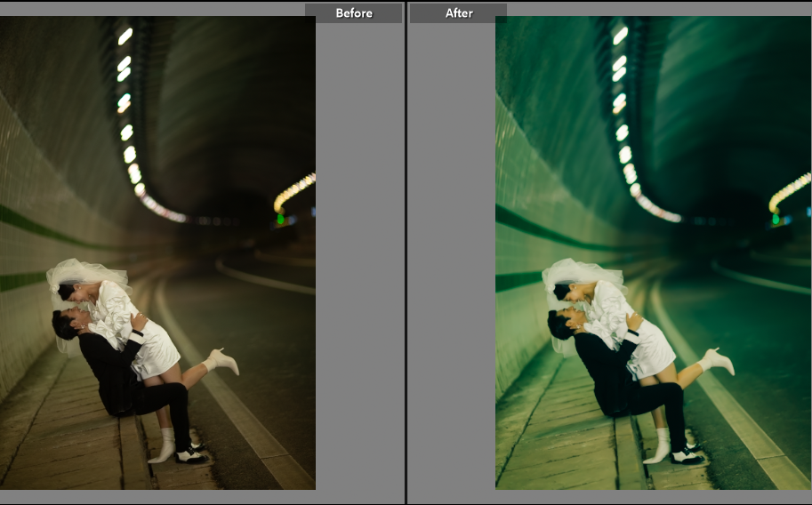Click the After view label
The width and height of the screenshot is (812, 505).
coord(459,13)
